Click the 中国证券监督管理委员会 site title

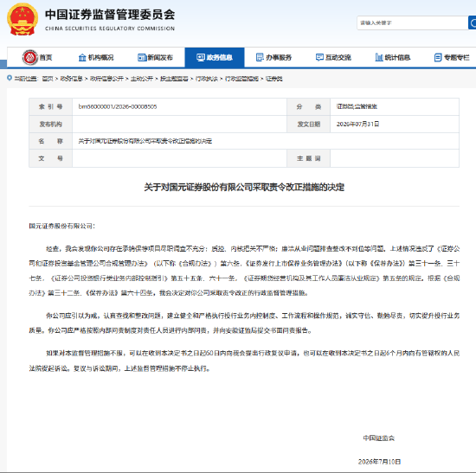tap(110, 15)
